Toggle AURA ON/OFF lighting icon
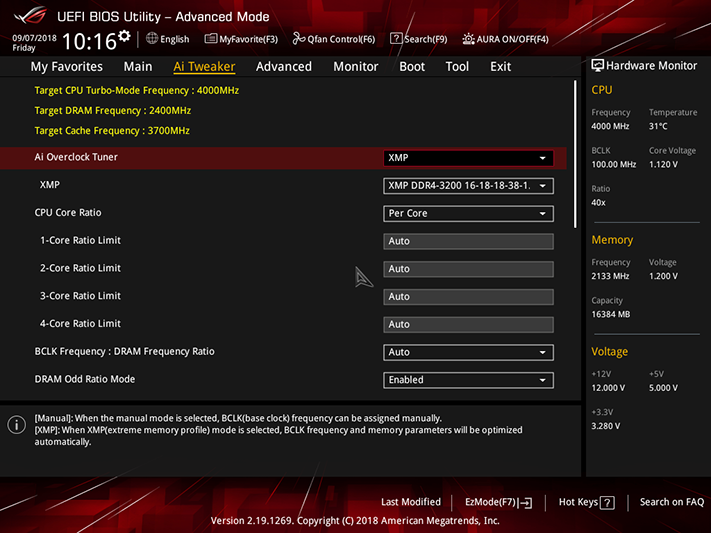 point(468,39)
